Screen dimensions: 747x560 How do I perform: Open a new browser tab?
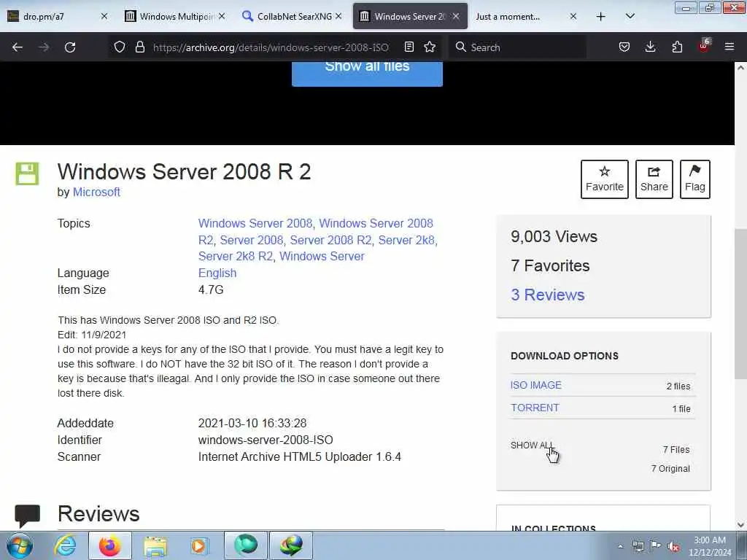(601, 17)
